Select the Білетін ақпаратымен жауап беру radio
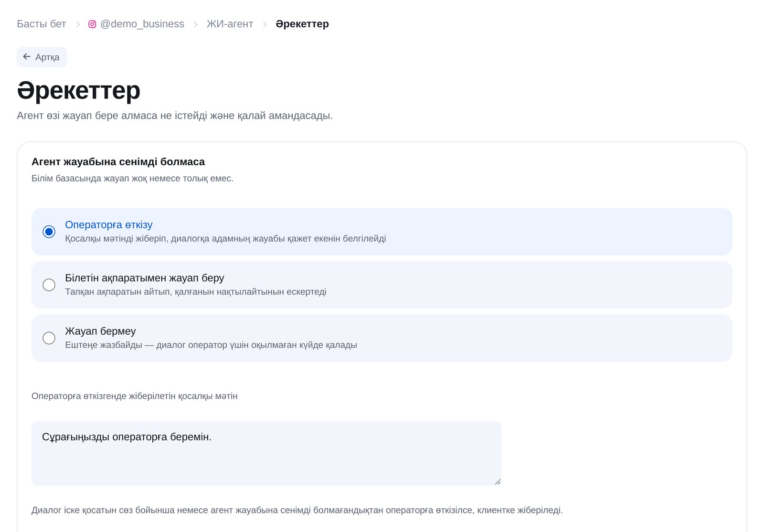 pos(49,285)
